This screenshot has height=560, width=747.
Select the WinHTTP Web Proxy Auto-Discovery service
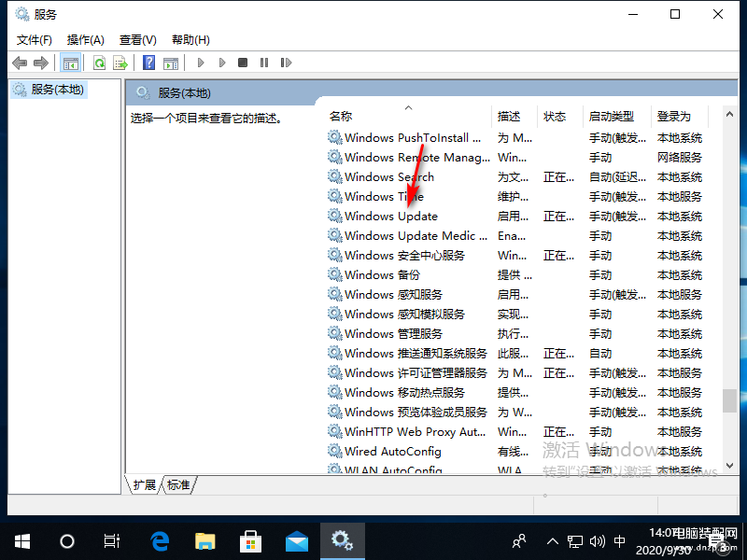(x=517, y=432)
